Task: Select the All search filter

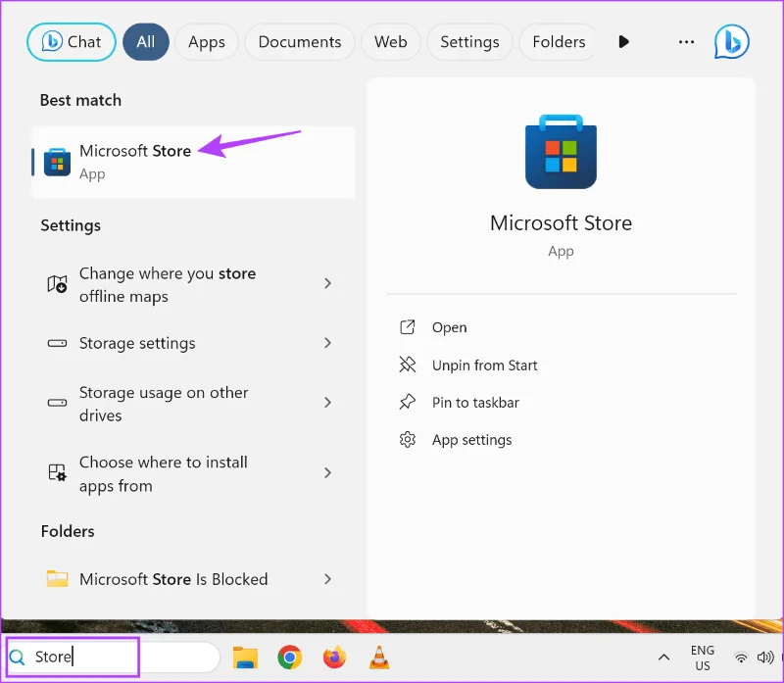Action: click(145, 42)
